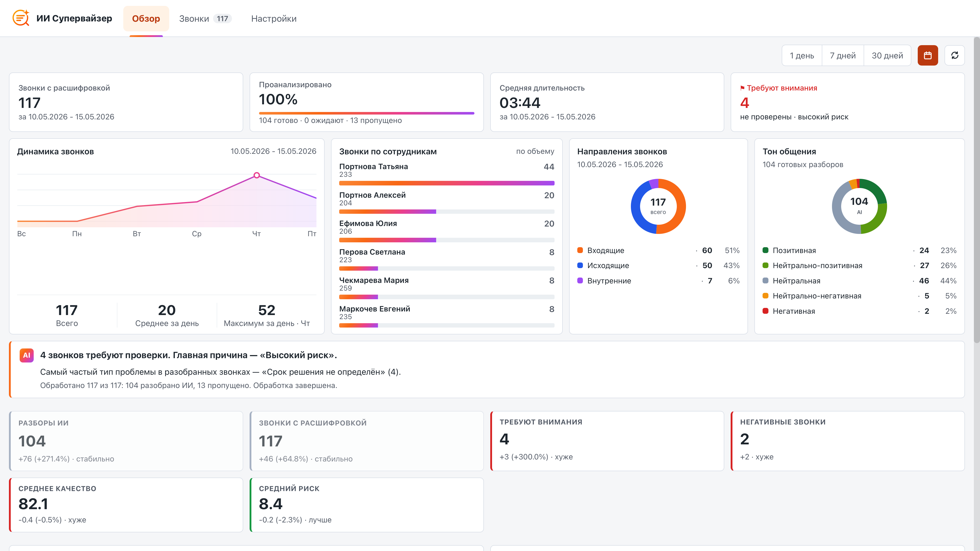This screenshot has width=980, height=551.
Task: Click the Негативная red legend swatch
Action: [x=765, y=311]
